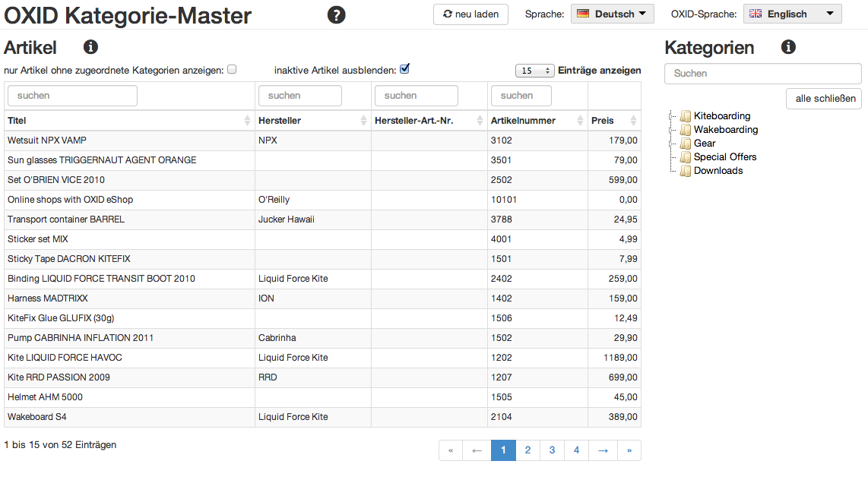
Task: Jump to page 4 of results
Action: 576,450
